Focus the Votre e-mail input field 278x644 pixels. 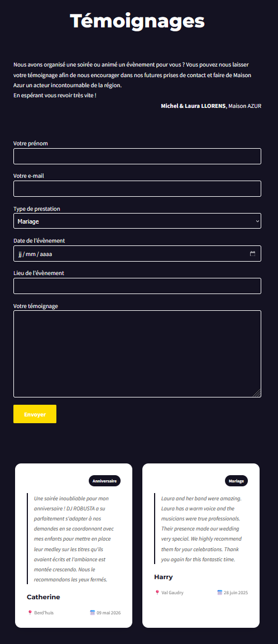pos(137,189)
